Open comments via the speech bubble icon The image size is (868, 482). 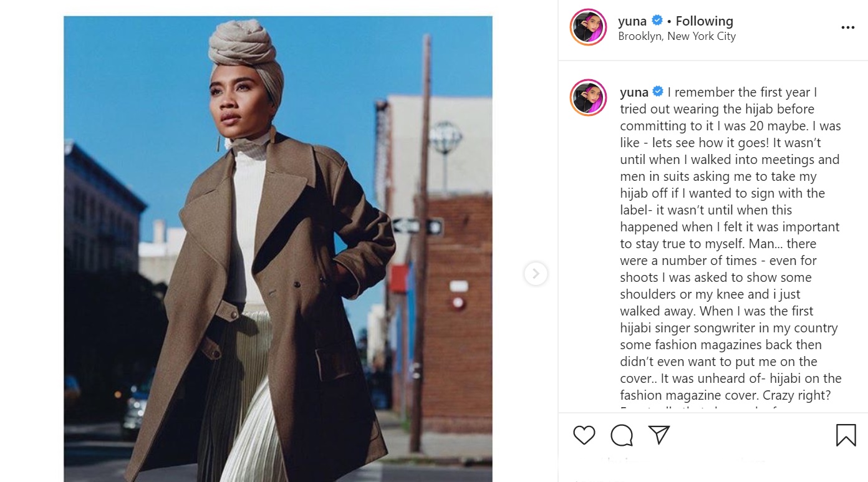tap(622, 435)
